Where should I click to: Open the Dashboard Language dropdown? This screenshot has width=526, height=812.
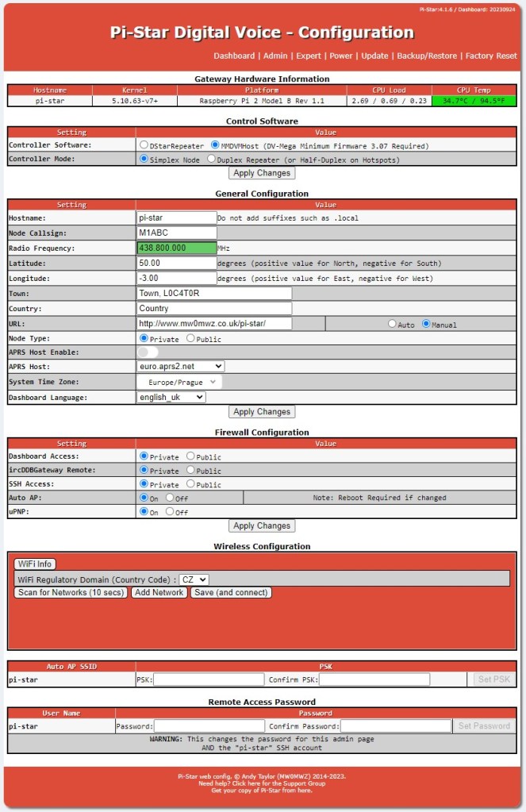(x=171, y=397)
